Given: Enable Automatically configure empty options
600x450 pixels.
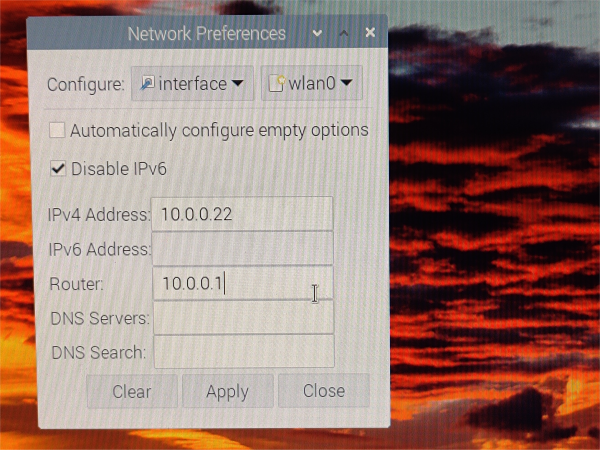Looking at the screenshot, I should coord(58,130).
